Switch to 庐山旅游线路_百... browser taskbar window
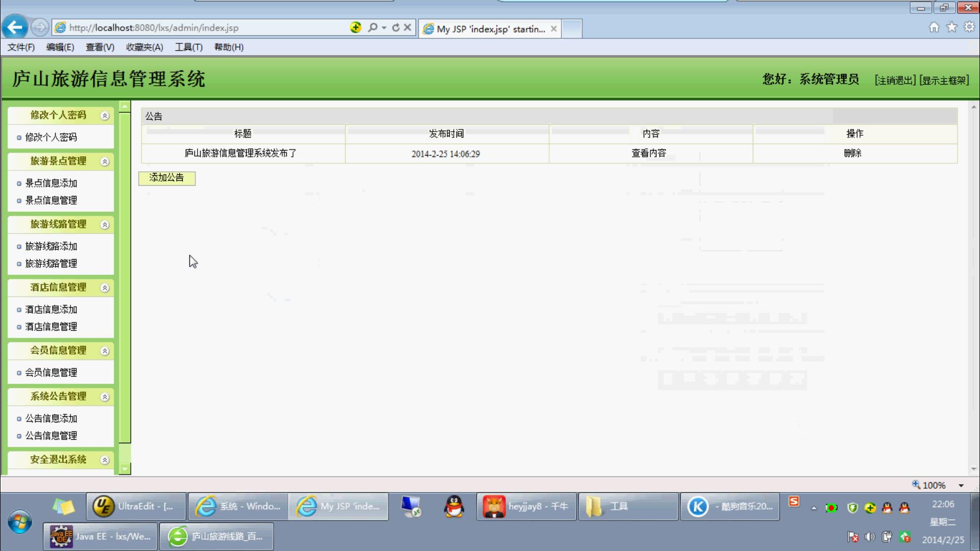This screenshot has width=980, height=551. [216, 537]
